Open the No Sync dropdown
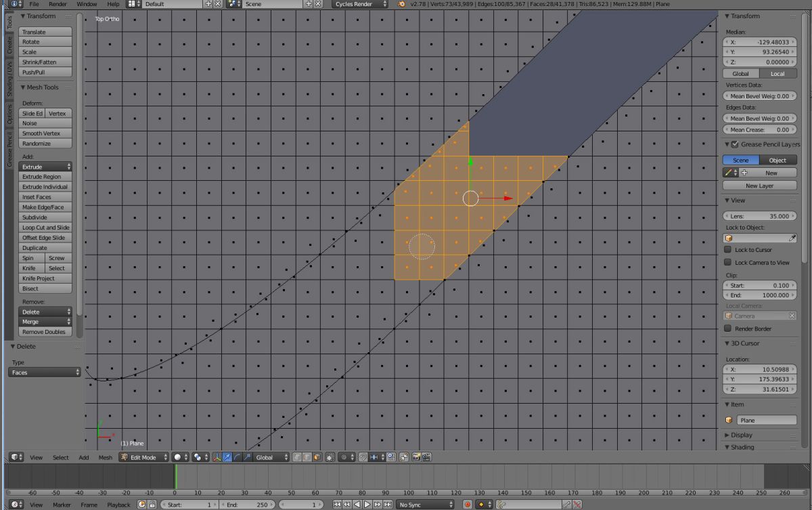This screenshot has height=510, width=812. (x=426, y=505)
